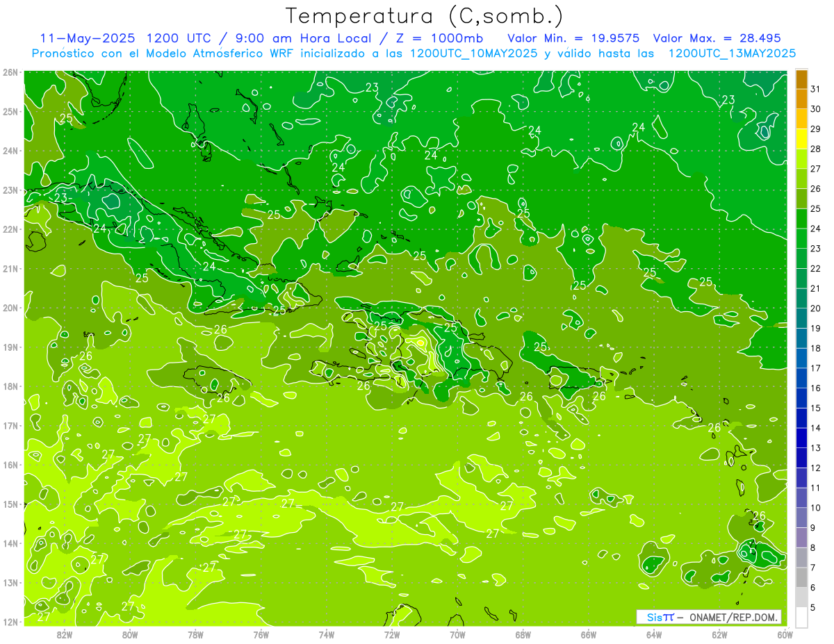This screenshot has width=834, height=644.
Task: Click the '21N' latitude axis label
Action: coord(10,269)
